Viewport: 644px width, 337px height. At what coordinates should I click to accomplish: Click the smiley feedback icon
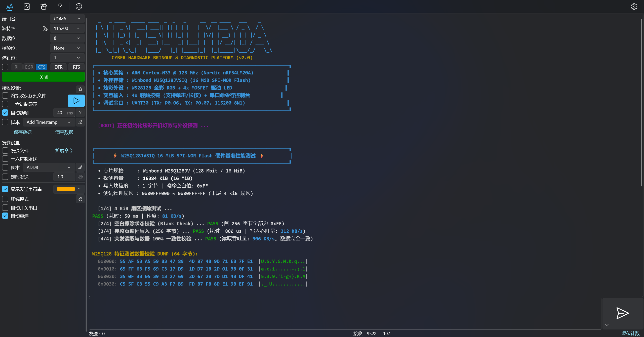pyautogui.click(x=79, y=7)
